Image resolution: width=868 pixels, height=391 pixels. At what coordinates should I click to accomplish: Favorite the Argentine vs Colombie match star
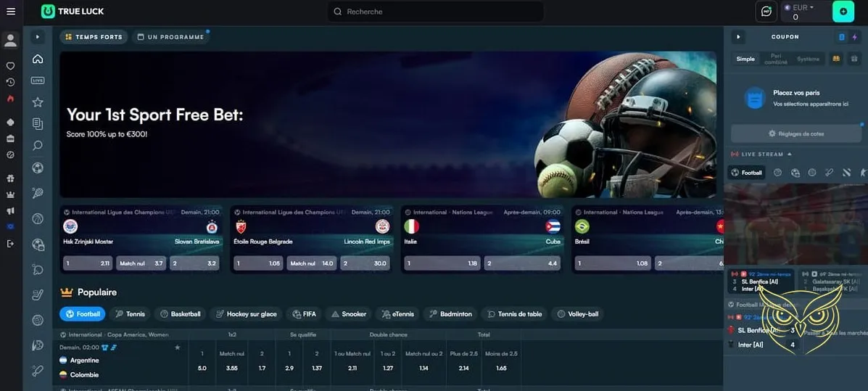click(x=177, y=347)
